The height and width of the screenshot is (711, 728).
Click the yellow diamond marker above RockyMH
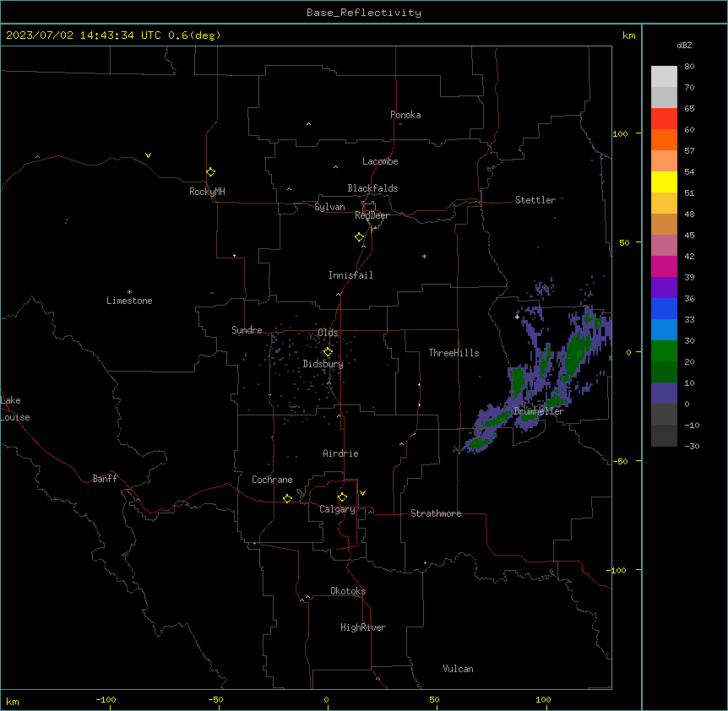pos(210,172)
